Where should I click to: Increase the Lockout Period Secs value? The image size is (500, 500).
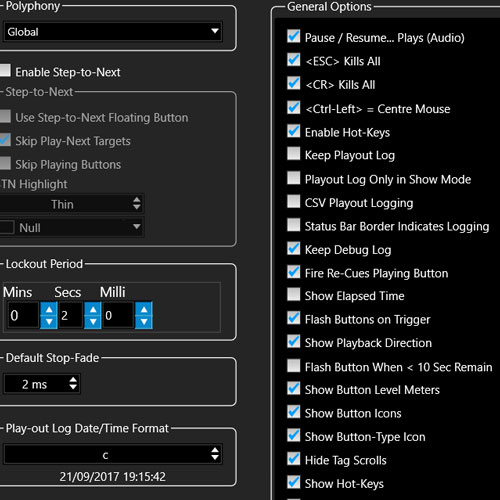tap(93, 309)
